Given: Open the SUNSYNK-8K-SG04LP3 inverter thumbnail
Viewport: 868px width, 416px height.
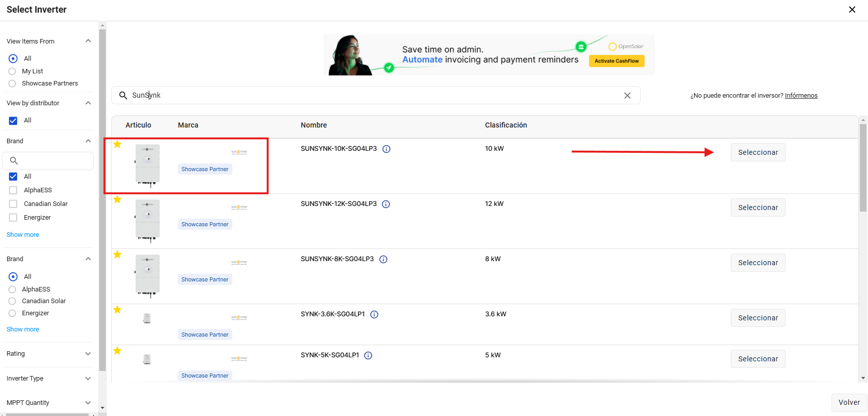Looking at the screenshot, I should [x=147, y=276].
